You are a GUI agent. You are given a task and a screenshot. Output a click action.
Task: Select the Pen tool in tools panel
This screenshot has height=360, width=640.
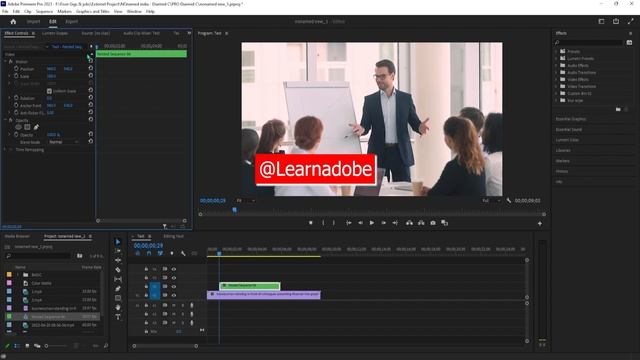coord(118,289)
